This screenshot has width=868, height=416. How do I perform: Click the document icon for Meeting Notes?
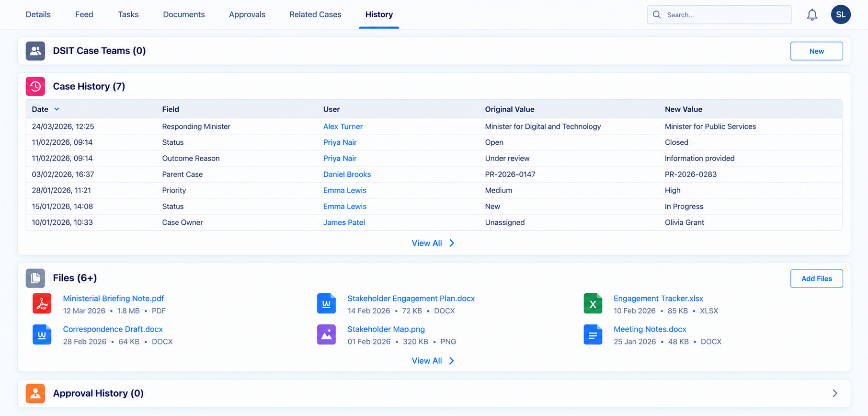pos(593,335)
